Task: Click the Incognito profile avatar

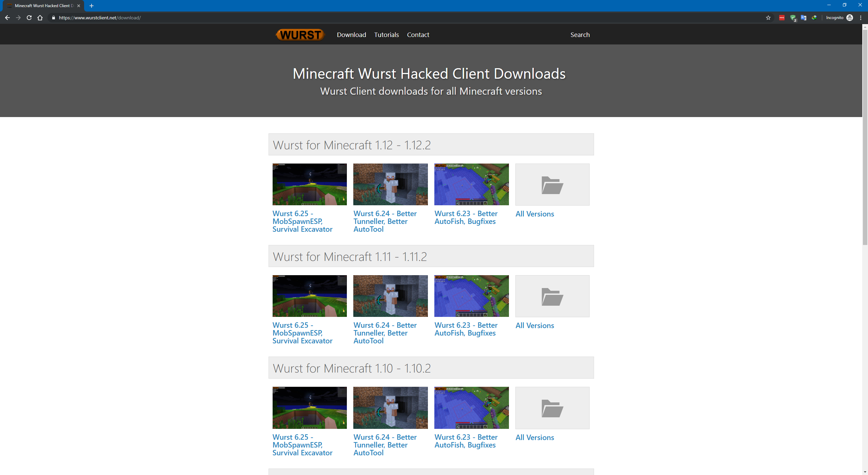Action: tap(850, 18)
